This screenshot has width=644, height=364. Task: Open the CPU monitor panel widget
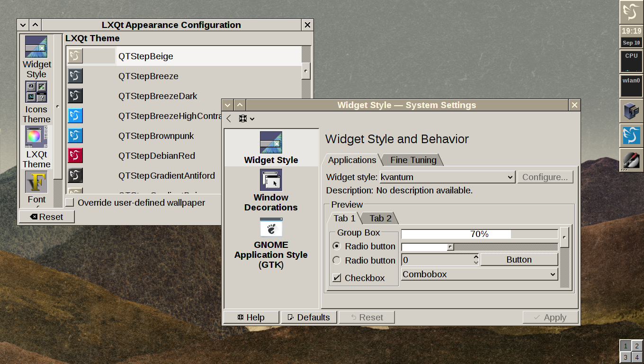[x=631, y=62]
